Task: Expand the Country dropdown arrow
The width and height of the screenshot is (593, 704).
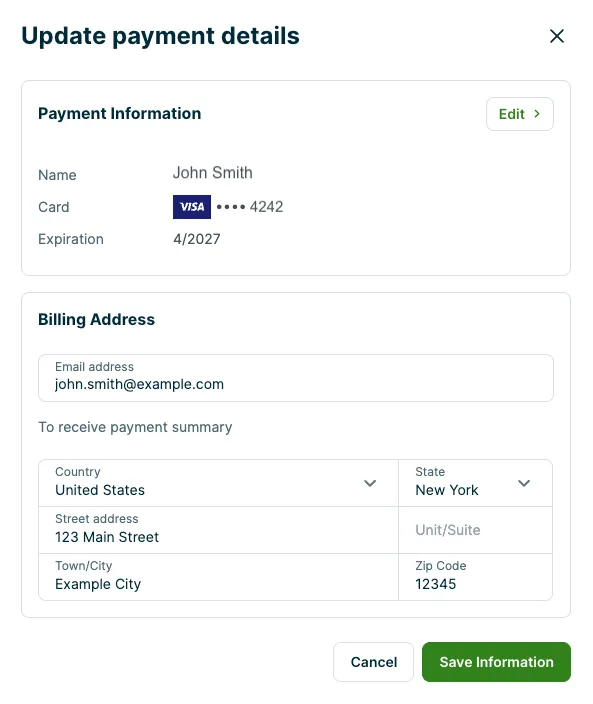Action: point(370,483)
